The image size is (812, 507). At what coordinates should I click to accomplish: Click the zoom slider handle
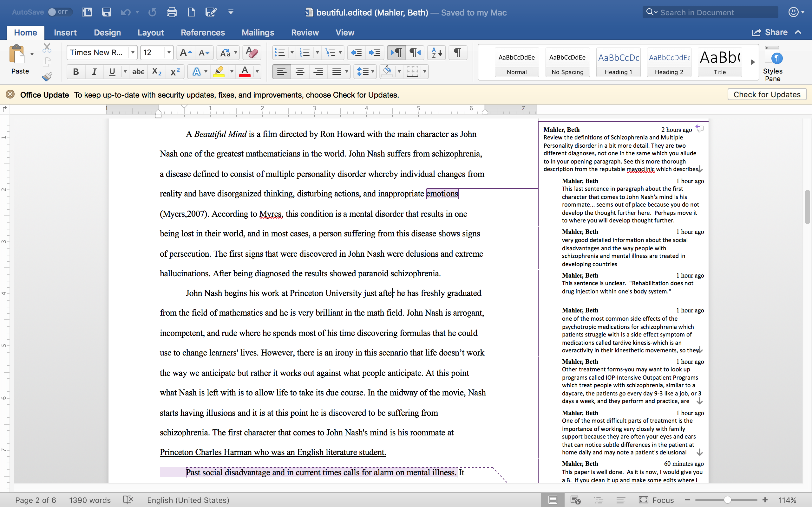pyautogui.click(x=727, y=500)
